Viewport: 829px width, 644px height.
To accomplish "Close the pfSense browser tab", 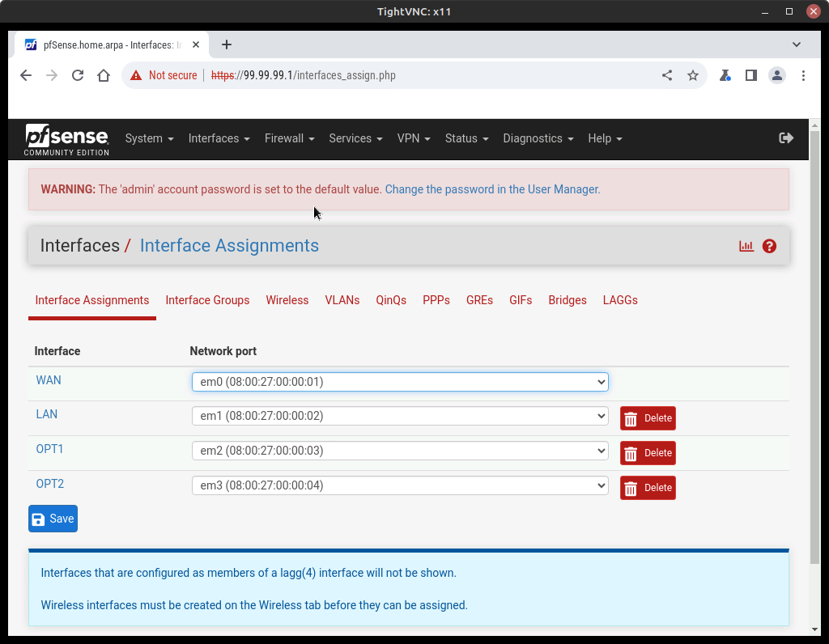I will click(x=196, y=45).
